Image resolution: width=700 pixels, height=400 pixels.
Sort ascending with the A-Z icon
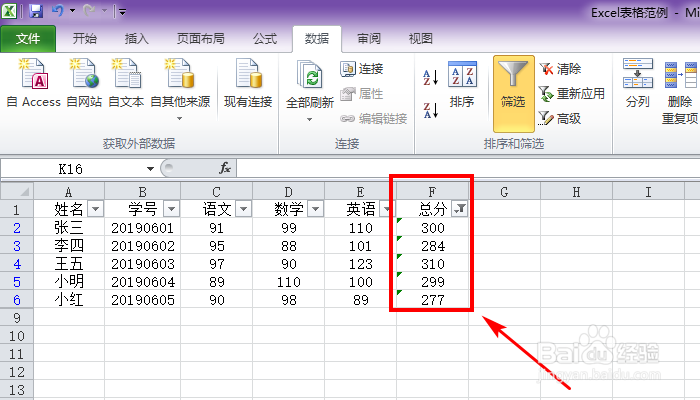point(431,77)
